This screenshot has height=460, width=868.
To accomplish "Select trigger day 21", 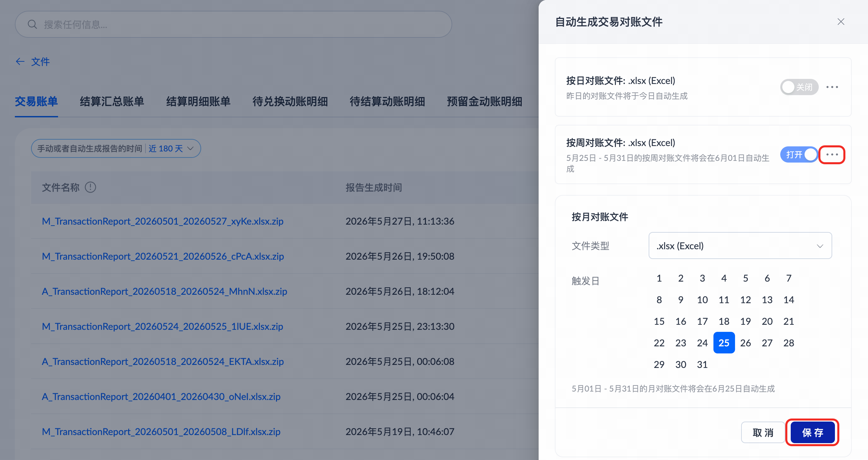I will (789, 321).
